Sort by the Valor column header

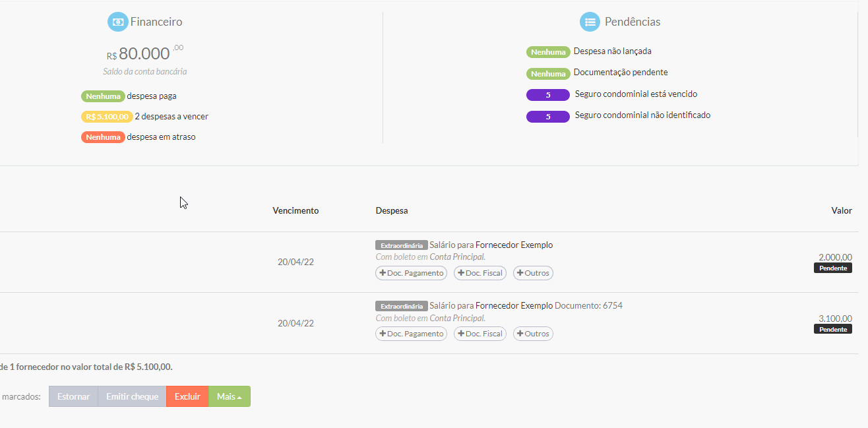pos(842,211)
